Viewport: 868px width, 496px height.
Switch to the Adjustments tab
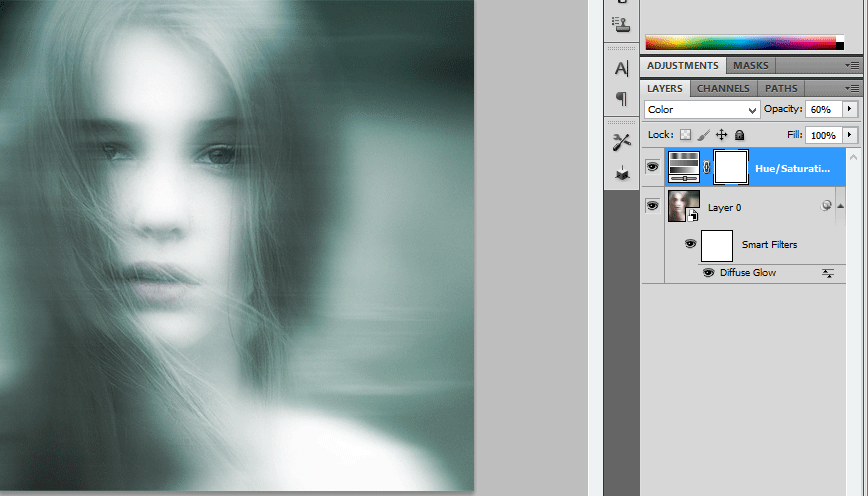click(x=683, y=65)
